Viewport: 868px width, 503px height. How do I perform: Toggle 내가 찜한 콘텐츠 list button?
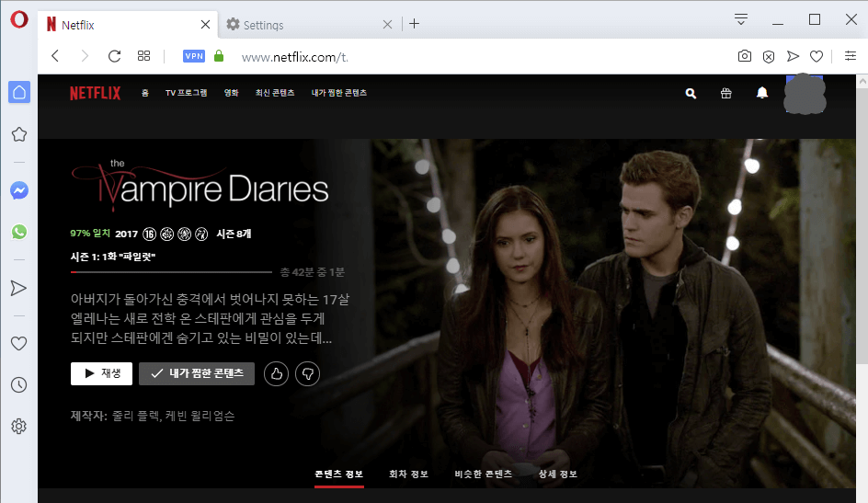tap(197, 373)
